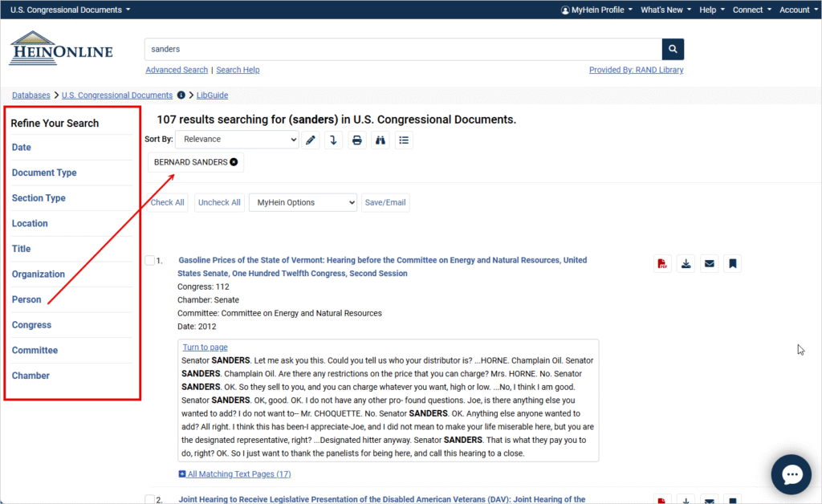
Task: Open the LibGuide link
Action: tap(212, 96)
